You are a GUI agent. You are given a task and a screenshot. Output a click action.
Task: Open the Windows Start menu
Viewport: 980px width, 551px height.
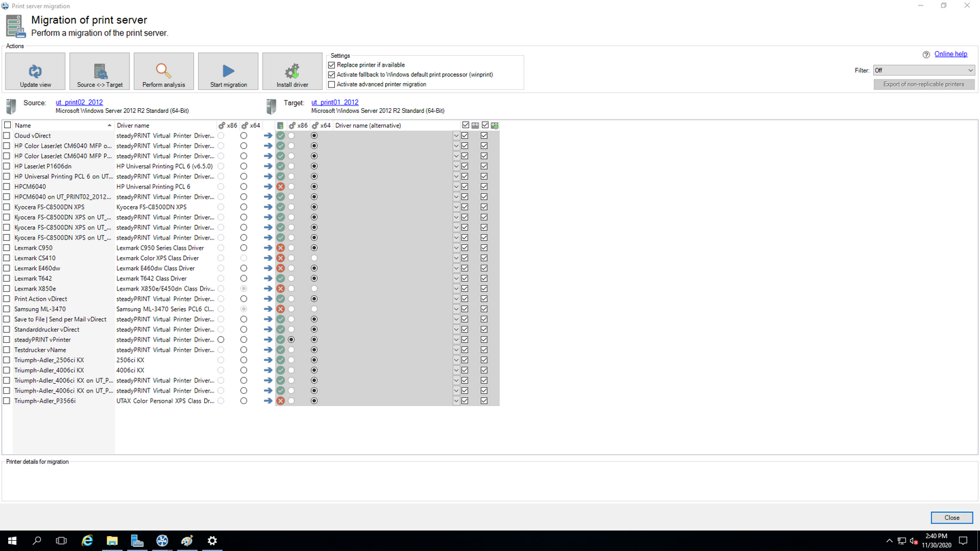[x=12, y=541]
